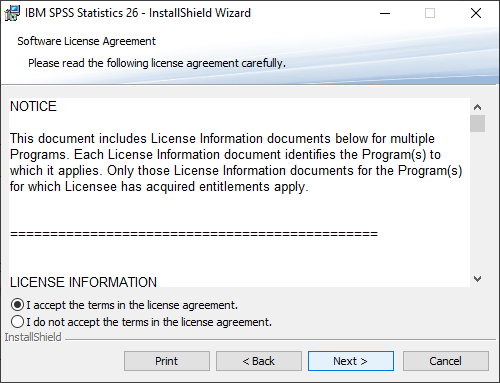Click the empty scrollbar track below thumb
The width and height of the screenshot is (500, 383).
(477, 201)
